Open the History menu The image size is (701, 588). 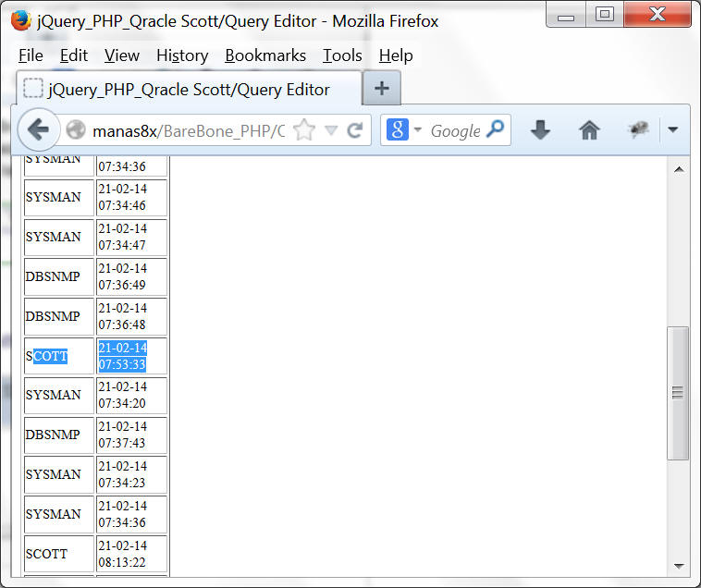click(x=182, y=55)
